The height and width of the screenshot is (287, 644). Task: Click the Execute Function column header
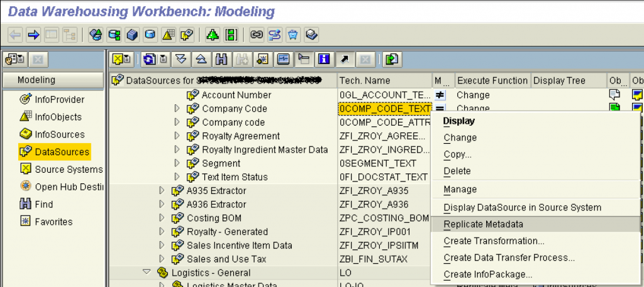[x=492, y=80]
